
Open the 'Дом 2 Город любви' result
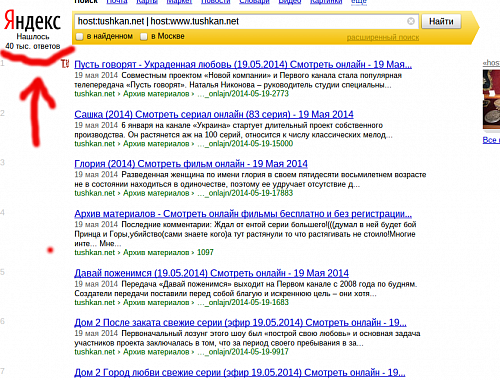click(240, 372)
